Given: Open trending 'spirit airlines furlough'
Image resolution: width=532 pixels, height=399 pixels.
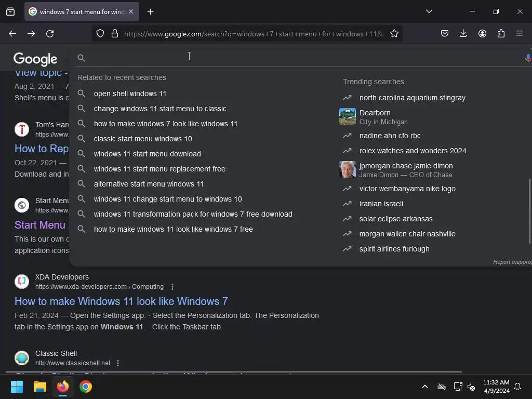Looking at the screenshot, I should coord(394,249).
